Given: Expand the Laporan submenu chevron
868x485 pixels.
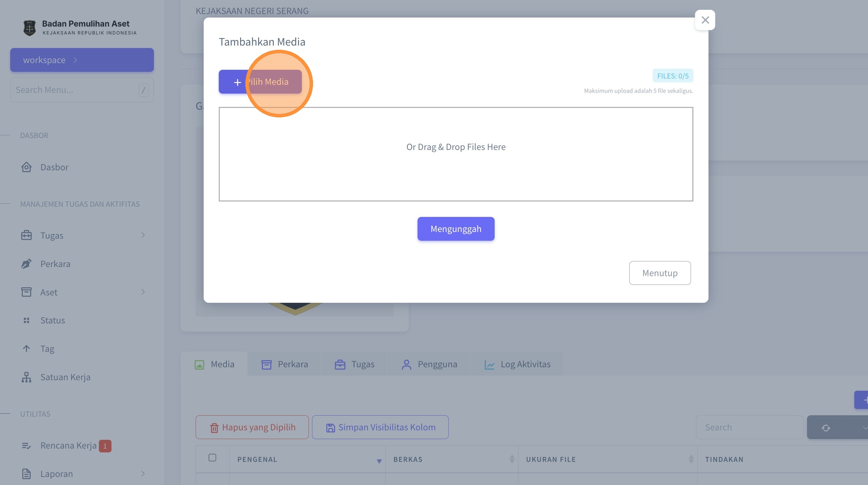Looking at the screenshot, I should click(143, 474).
